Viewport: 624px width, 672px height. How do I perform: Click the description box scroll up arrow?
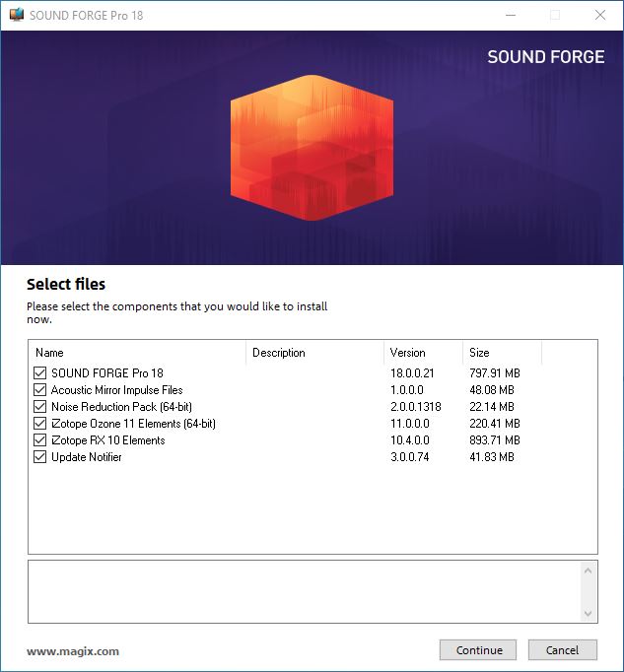(588, 571)
